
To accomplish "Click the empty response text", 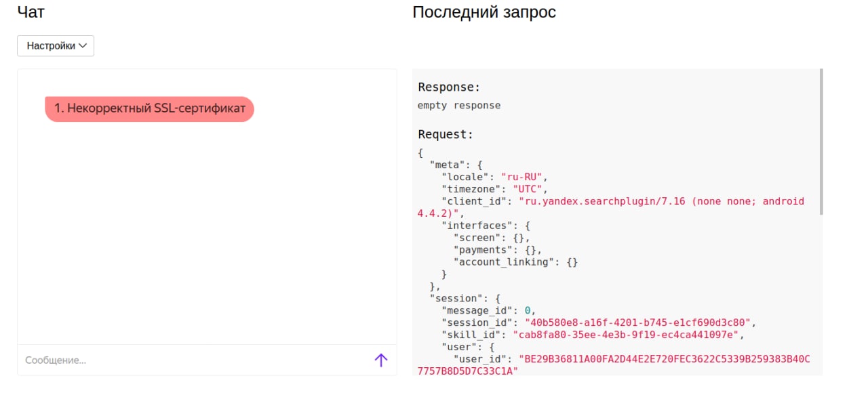I will (x=459, y=106).
